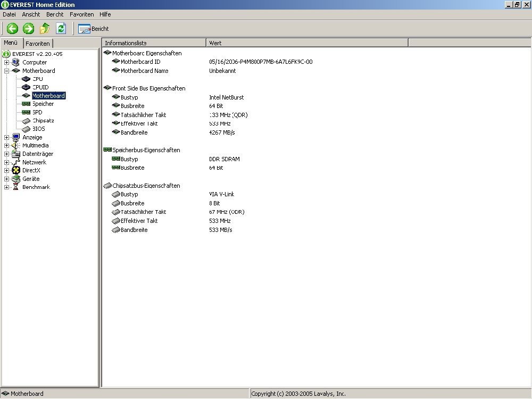Open the Datei menu
This screenshot has width=532, height=399.
coord(10,14)
